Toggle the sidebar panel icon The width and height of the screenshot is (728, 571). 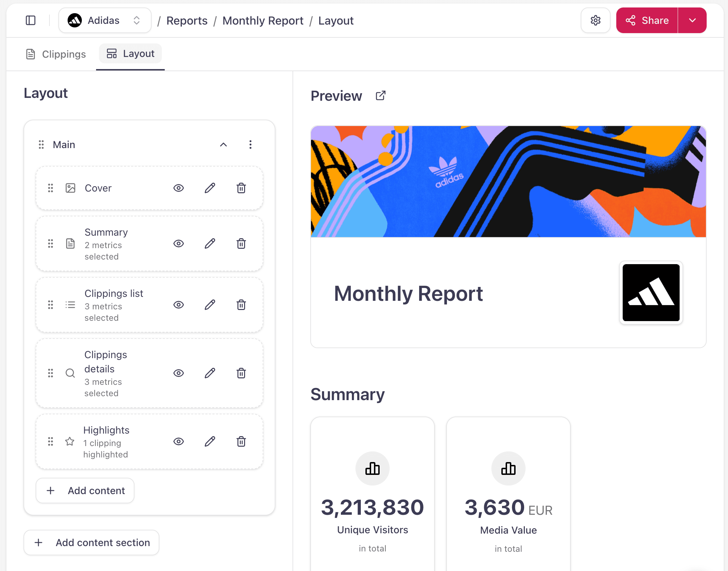31,20
